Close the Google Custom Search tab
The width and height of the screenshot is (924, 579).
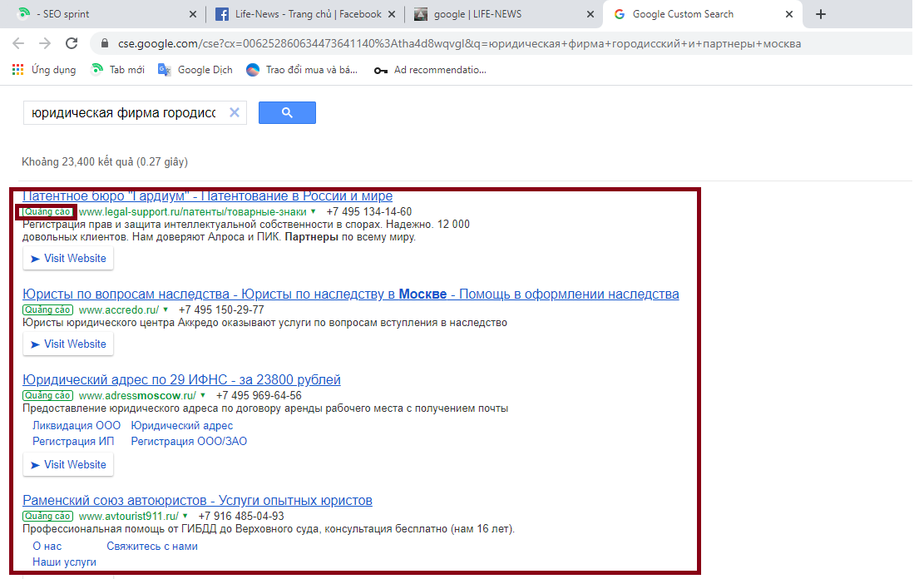pos(789,14)
